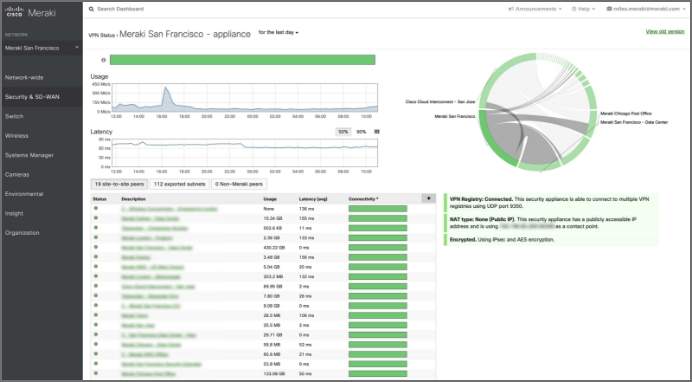Click the status dot in the 28.5 MB row
The image size is (692, 382).
[x=96, y=315]
